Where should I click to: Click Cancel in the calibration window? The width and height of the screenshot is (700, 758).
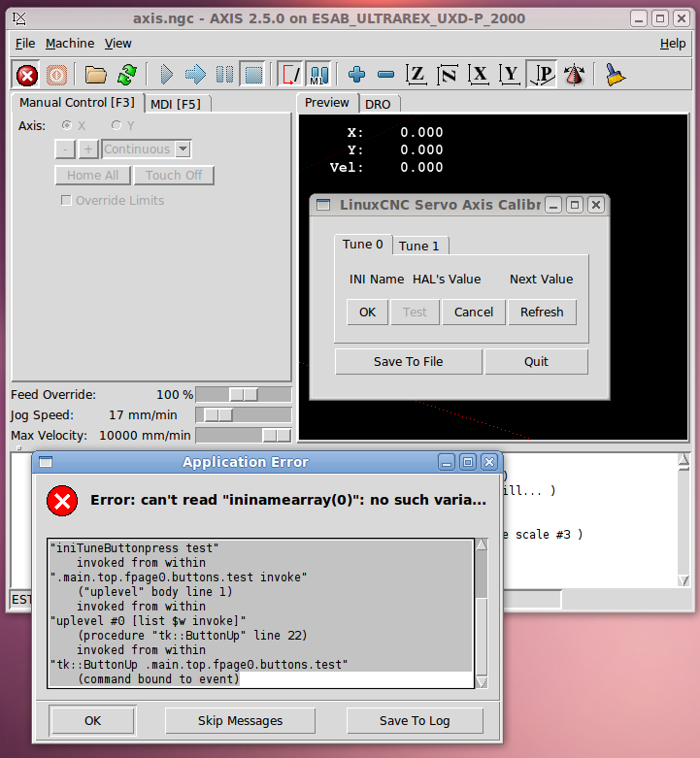coord(474,313)
